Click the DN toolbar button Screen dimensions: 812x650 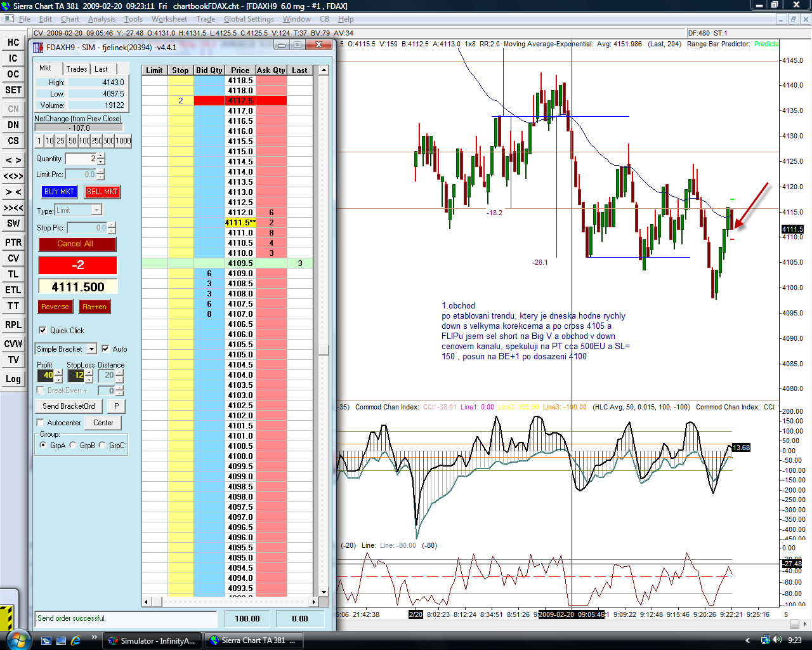click(x=13, y=125)
